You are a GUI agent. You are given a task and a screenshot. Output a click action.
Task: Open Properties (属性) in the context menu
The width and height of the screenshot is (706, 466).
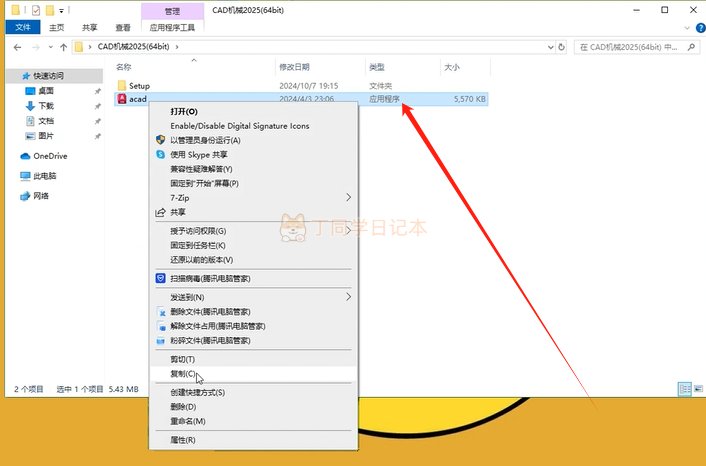[253, 440]
